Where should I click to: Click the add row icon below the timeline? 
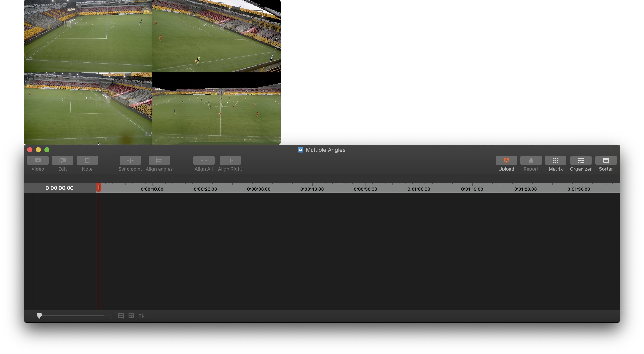(x=121, y=315)
